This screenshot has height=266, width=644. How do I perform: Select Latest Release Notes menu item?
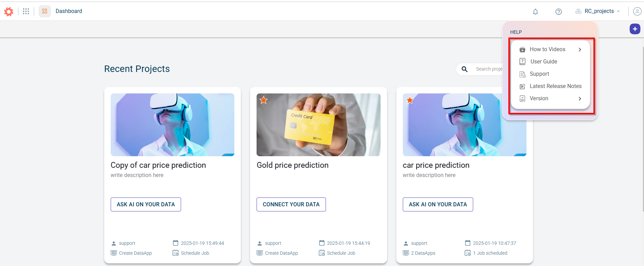pyautogui.click(x=555, y=86)
